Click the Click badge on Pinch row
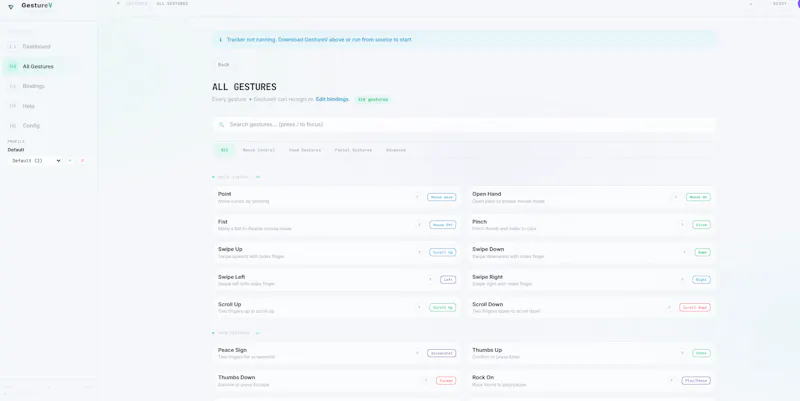 pyautogui.click(x=702, y=224)
